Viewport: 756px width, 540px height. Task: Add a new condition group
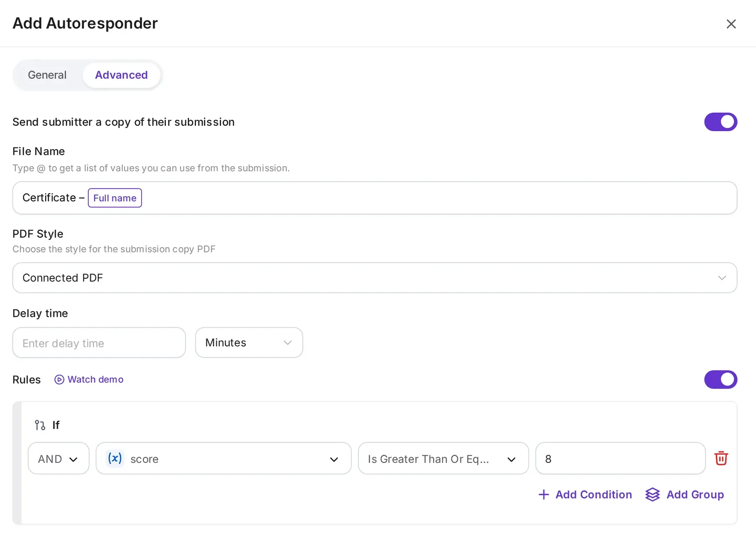point(685,494)
